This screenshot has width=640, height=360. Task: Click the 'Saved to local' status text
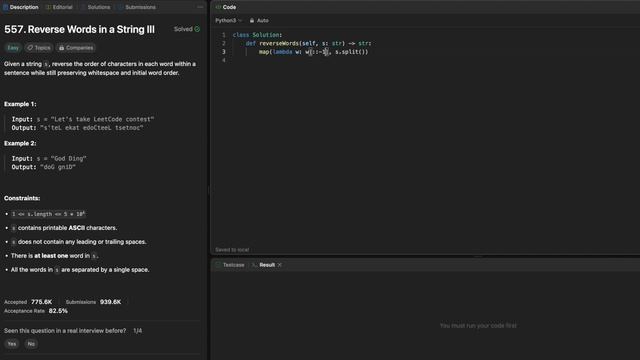coord(232,250)
